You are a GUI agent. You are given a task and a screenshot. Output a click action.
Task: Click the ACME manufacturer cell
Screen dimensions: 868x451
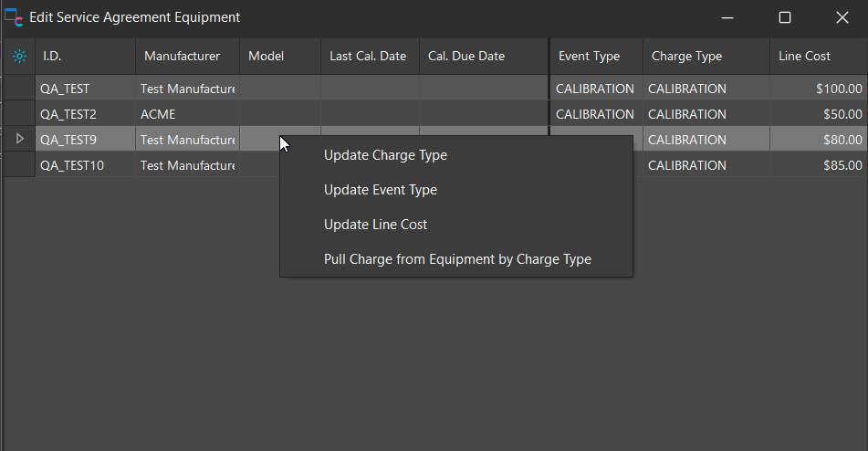tap(187, 114)
